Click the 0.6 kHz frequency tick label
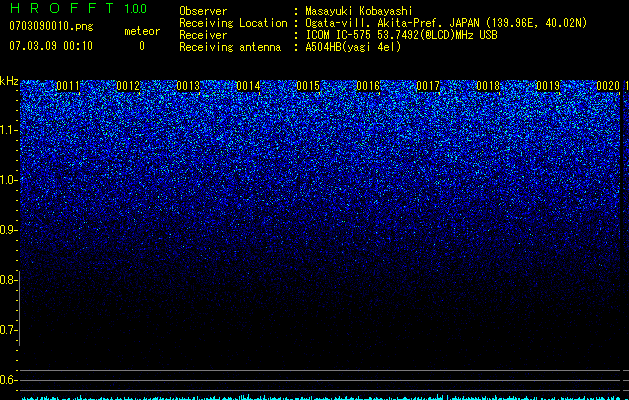Viewport: 629px width, 400px height. point(7,380)
